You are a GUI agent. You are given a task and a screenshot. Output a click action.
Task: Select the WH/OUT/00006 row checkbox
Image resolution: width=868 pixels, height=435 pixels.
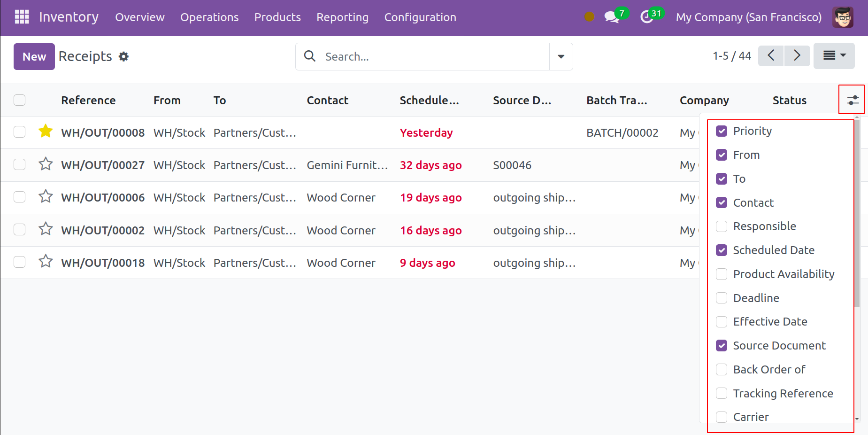20,197
